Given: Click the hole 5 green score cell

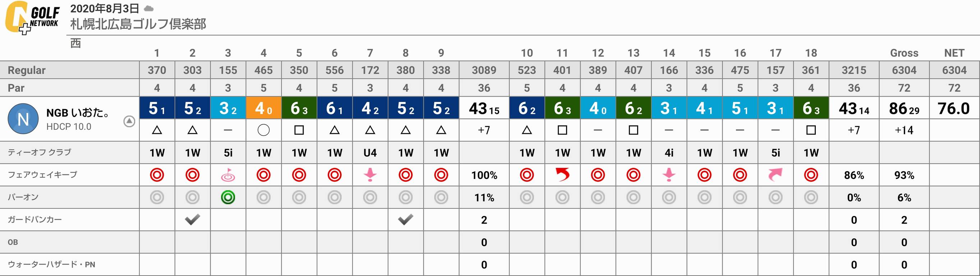Looking at the screenshot, I should pos(299,108).
